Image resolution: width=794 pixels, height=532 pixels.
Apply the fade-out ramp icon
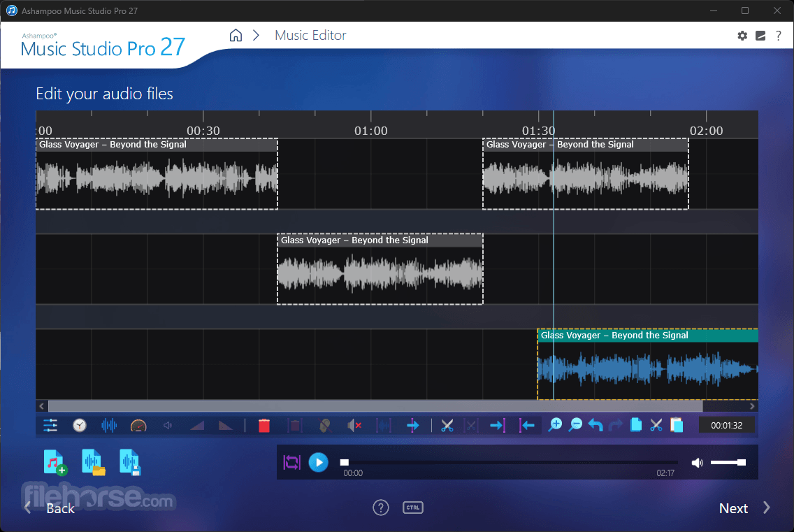click(225, 425)
